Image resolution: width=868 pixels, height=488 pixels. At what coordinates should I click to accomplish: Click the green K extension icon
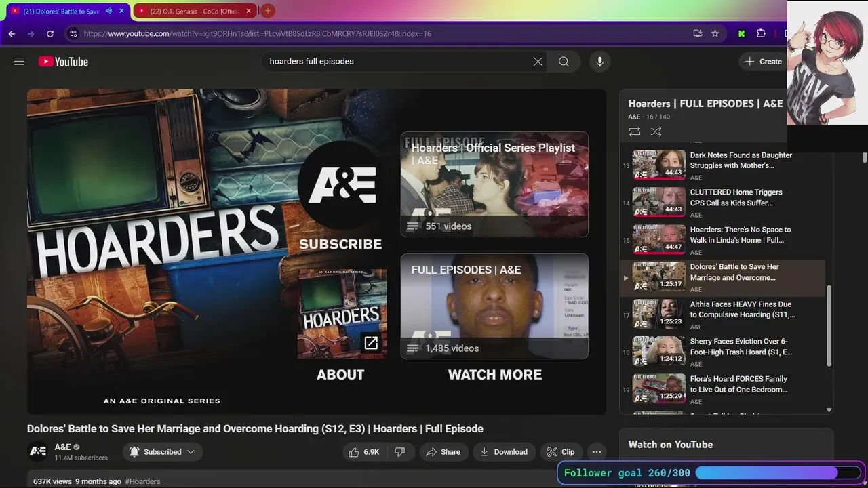point(741,33)
